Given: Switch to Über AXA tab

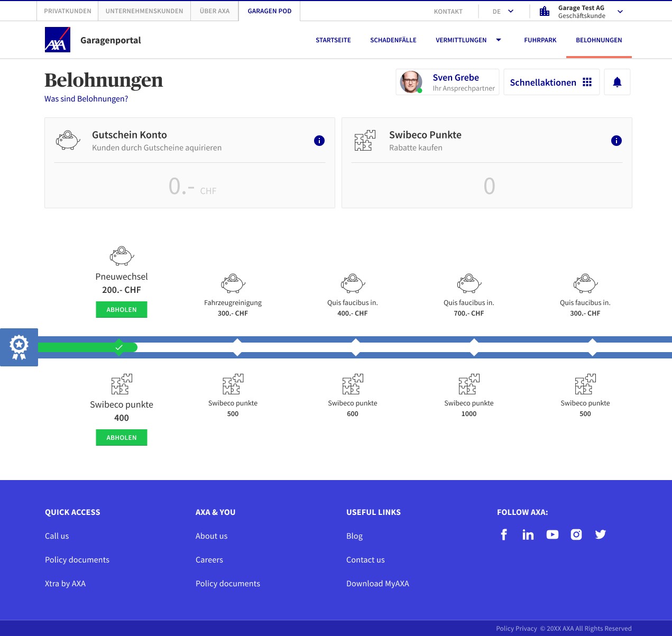Looking at the screenshot, I should click(x=215, y=11).
